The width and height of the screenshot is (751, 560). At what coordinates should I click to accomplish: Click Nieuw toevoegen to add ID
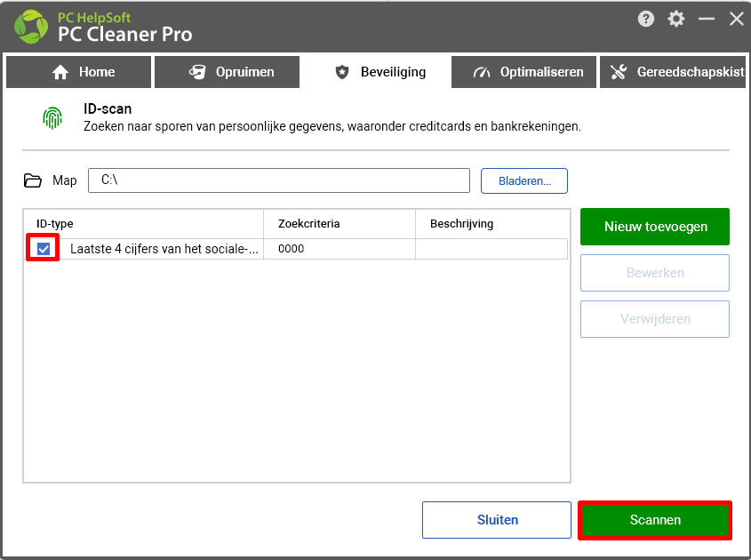[x=655, y=227]
